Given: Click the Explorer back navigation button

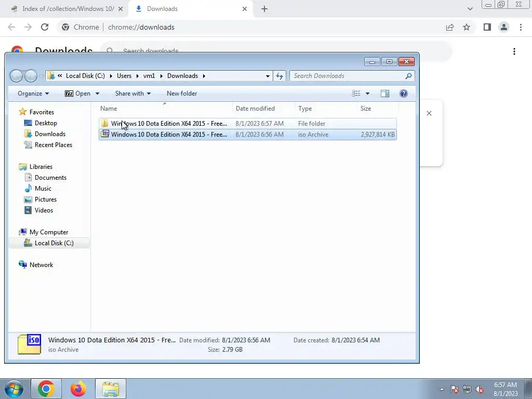Looking at the screenshot, I should click(16, 76).
